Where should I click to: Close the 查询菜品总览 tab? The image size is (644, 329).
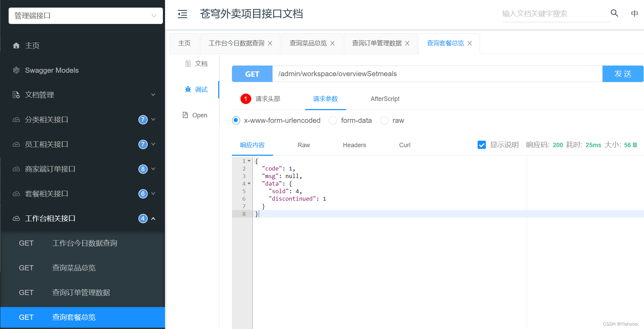(x=332, y=43)
